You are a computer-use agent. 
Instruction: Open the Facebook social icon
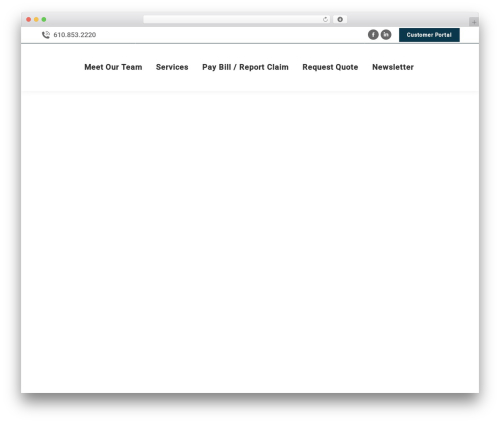coord(373,35)
